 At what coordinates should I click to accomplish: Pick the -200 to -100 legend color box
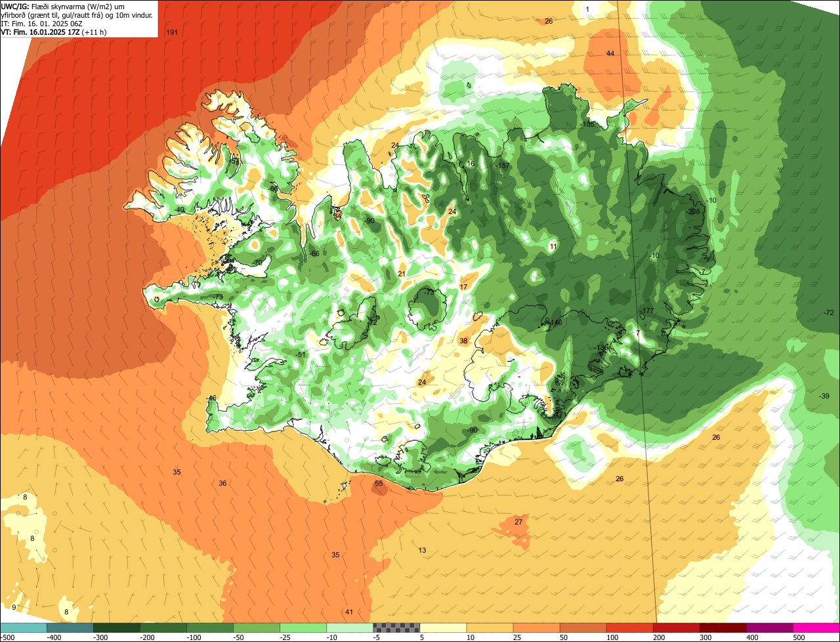tap(163, 628)
